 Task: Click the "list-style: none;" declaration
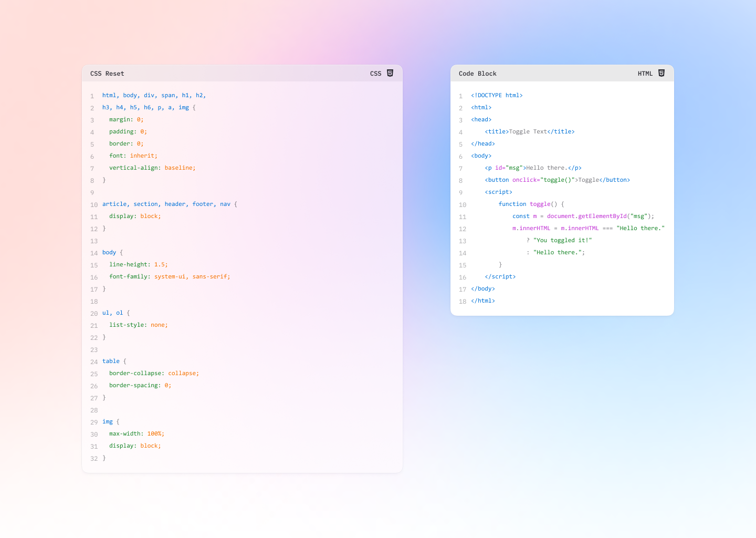tap(139, 325)
